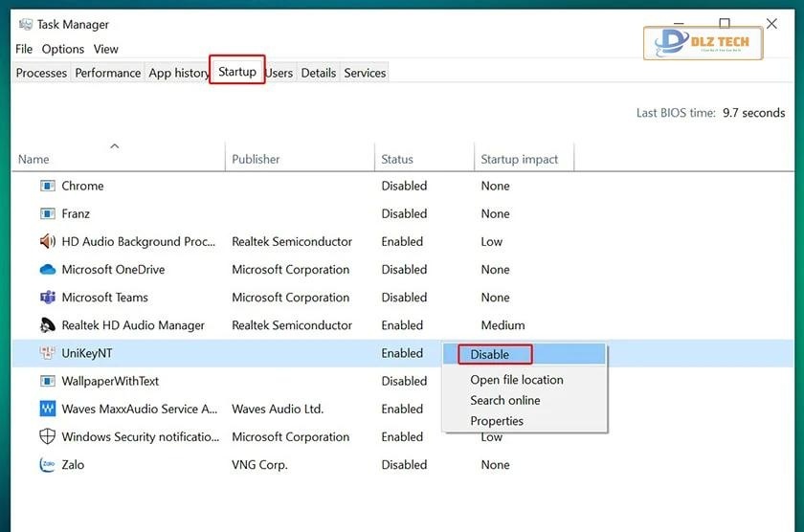This screenshot has width=804, height=532.
Task: Click the Zalo app icon
Action: [48, 465]
